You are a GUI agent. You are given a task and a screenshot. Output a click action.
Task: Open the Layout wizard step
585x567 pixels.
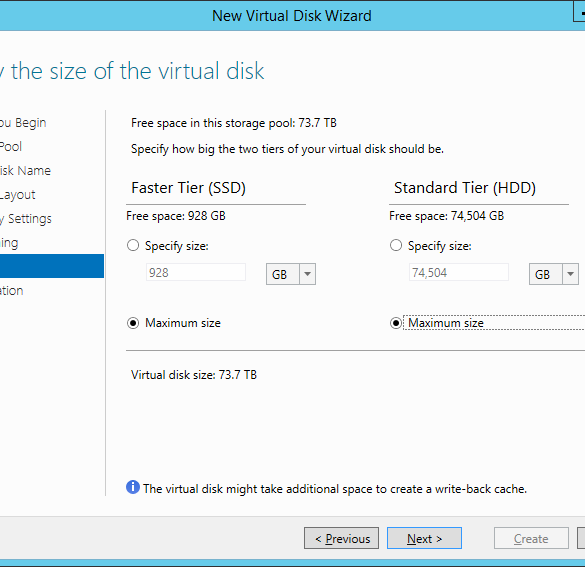18,195
